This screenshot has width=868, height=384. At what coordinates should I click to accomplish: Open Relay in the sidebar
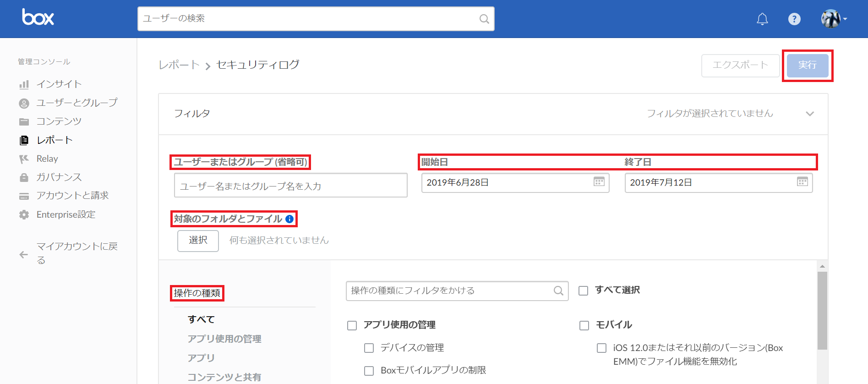47,159
